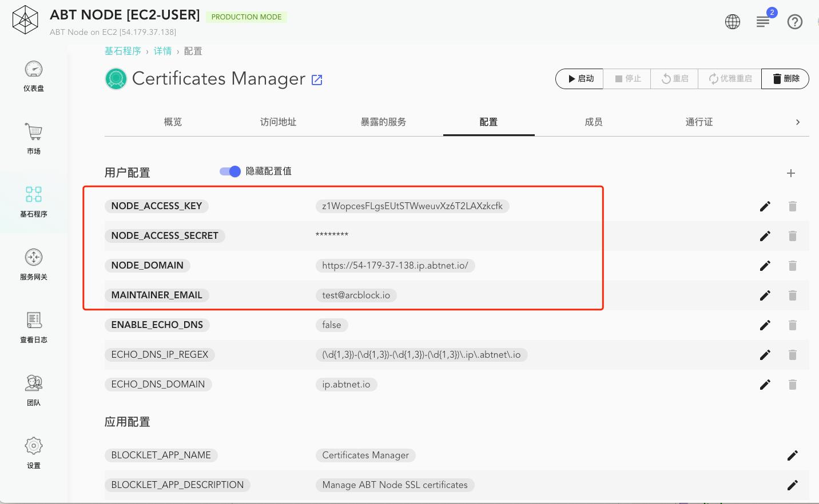Screen dimensions: 819x504
Task: Add a new user config with plus
Action: (x=791, y=173)
